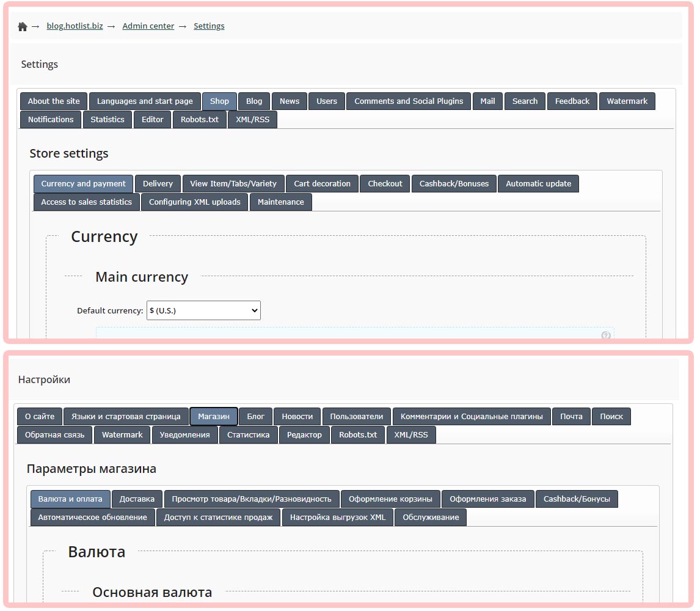
Task: Click the Settings breadcrumb link
Action: coord(209,26)
